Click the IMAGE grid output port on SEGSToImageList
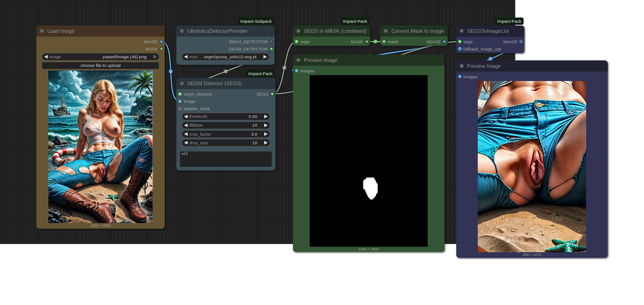Viewport: 644px width, 305px height. click(x=521, y=41)
